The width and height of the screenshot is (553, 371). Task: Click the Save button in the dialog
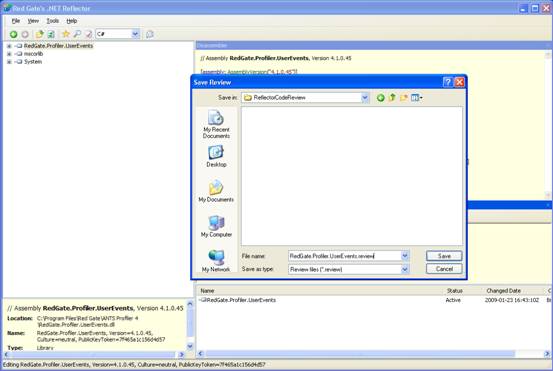(x=444, y=256)
